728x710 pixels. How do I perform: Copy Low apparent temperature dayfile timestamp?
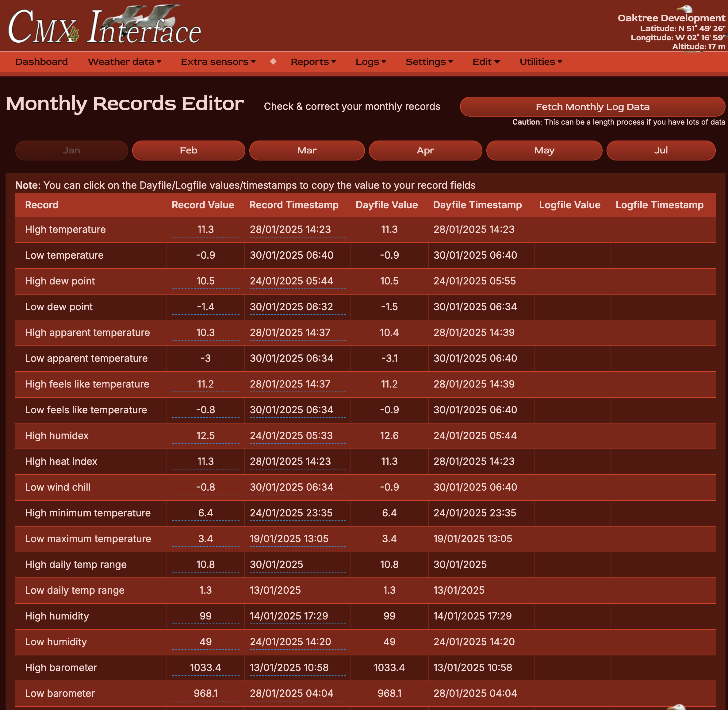click(x=475, y=358)
